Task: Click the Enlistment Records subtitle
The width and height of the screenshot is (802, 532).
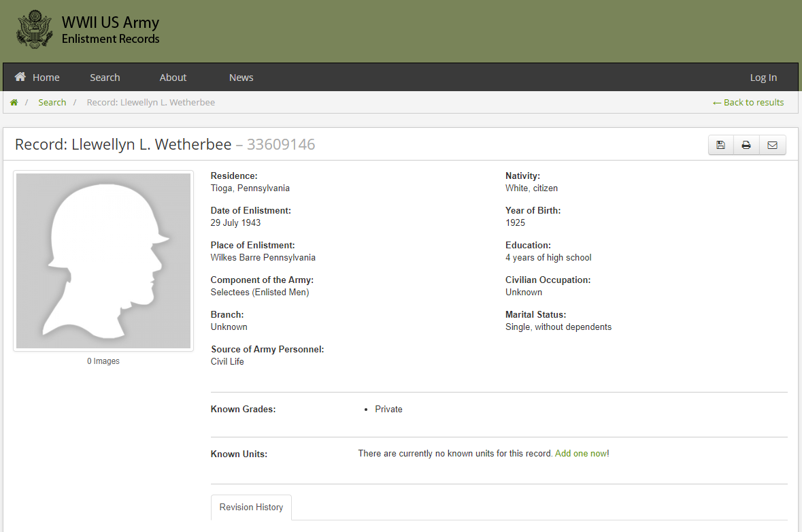Action: 110,39
